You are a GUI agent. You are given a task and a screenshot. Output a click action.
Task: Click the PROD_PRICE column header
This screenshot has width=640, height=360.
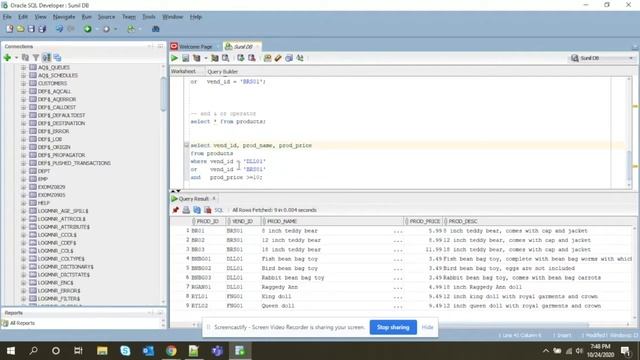coord(424,221)
